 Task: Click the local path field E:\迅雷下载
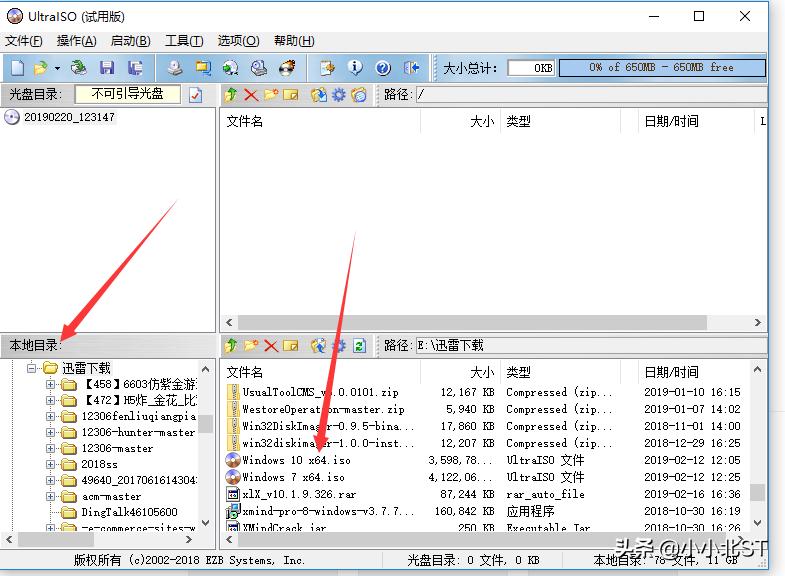(591, 345)
